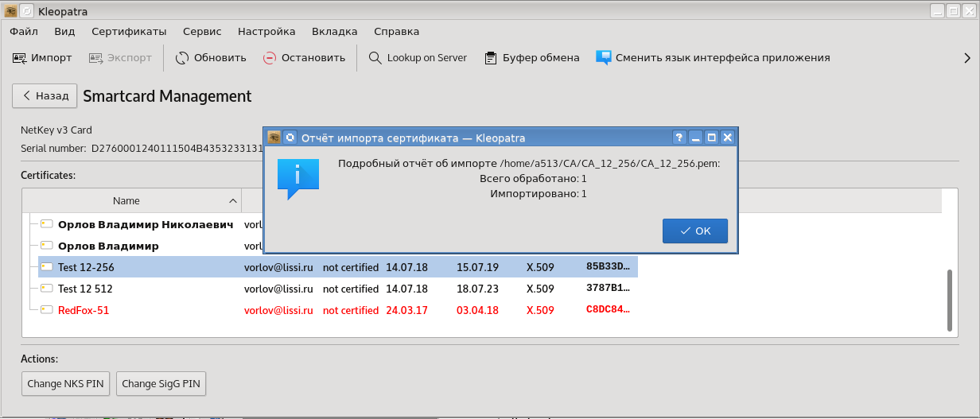Click the help question-mark button in the dialog title bar
980x419 pixels.
(x=679, y=138)
